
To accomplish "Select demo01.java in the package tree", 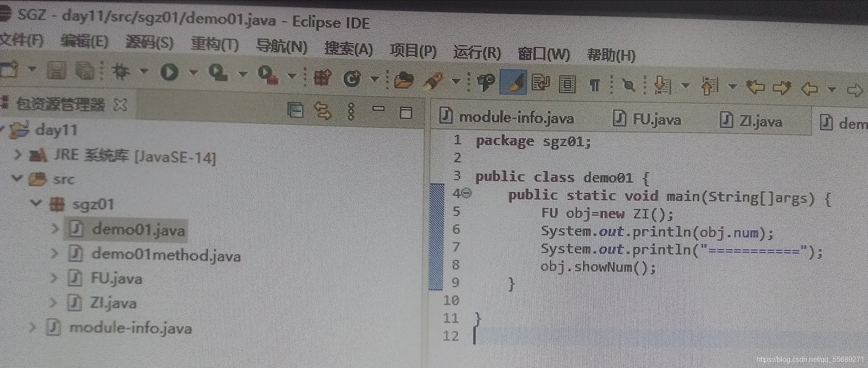I will point(127,229).
